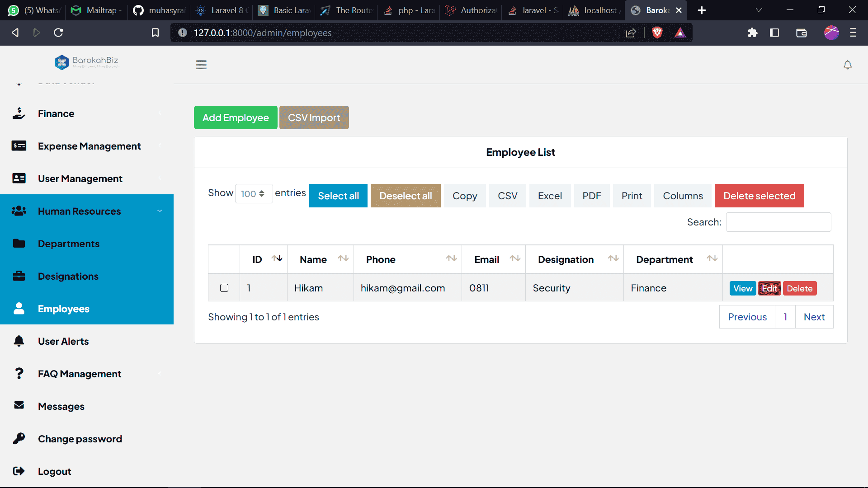Click Deselect all to clear selection
This screenshot has width=868, height=488.
point(405,196)
